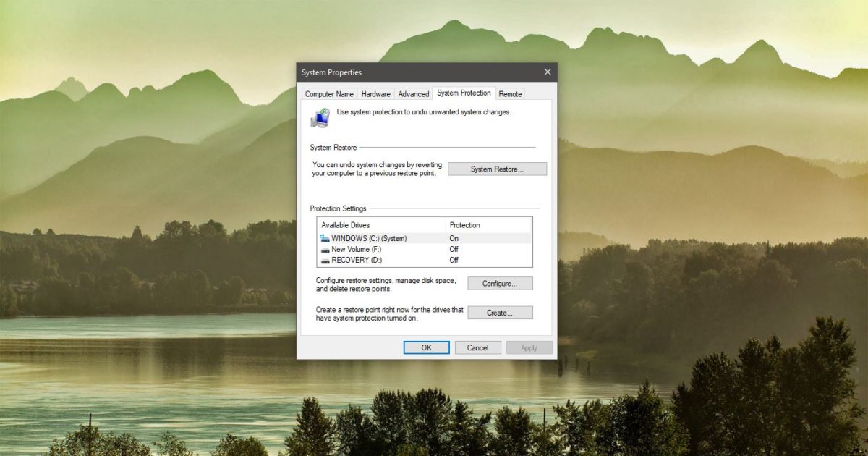Switch to the Computer Name tab
Image resolution: width=868 pixels, height=456 pixels.
tap(329, 93)
